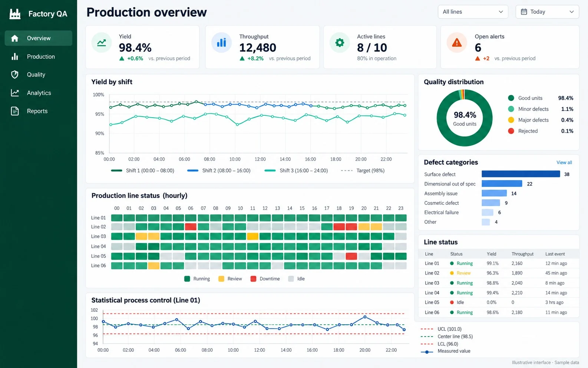Viewport: 588px width, 368px height.
Task: Click the Throughput value 12,480
Action: [x=258, y=48]
